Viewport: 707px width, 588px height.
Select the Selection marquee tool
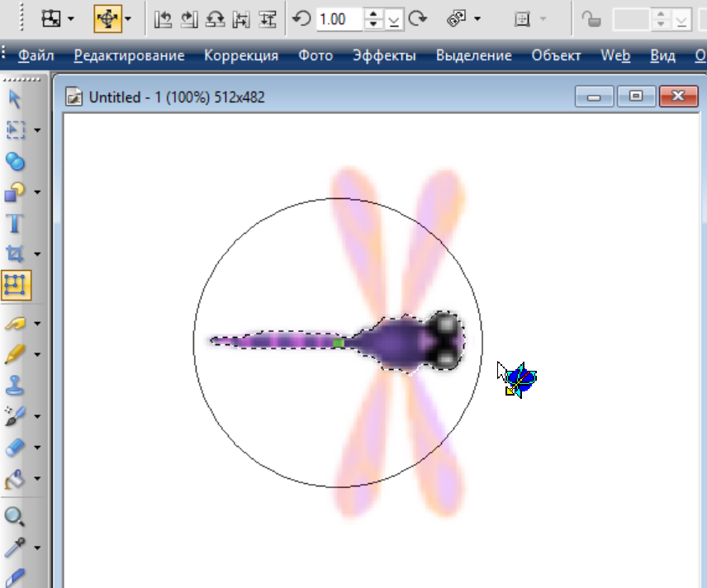click(x=16, y=130)
